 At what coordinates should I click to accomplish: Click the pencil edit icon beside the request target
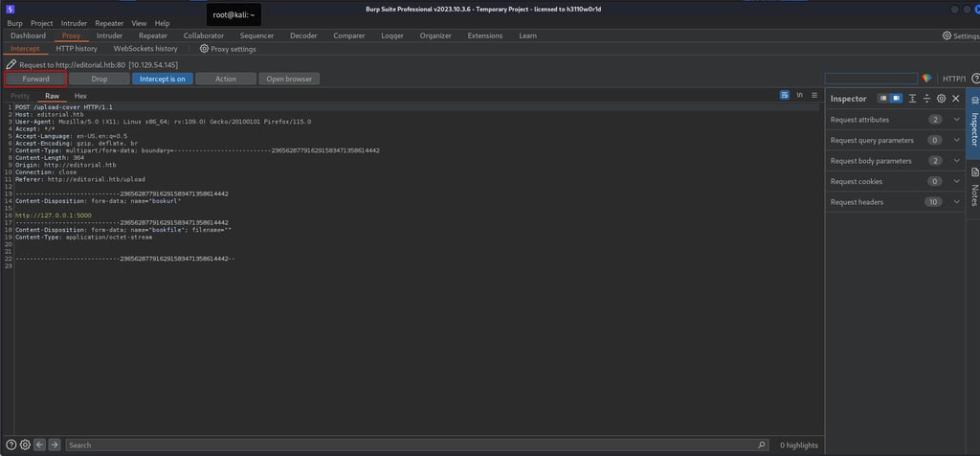tap(11, 64)
